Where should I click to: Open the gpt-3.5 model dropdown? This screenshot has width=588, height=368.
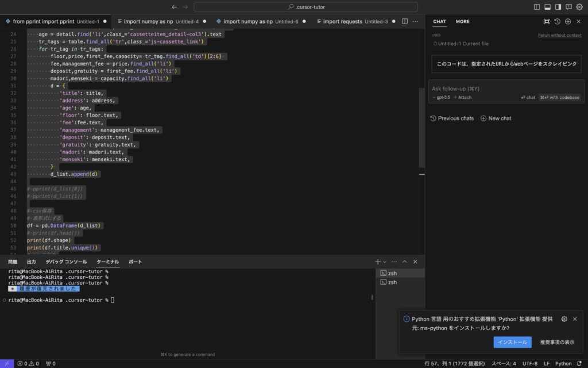point(441,97)
